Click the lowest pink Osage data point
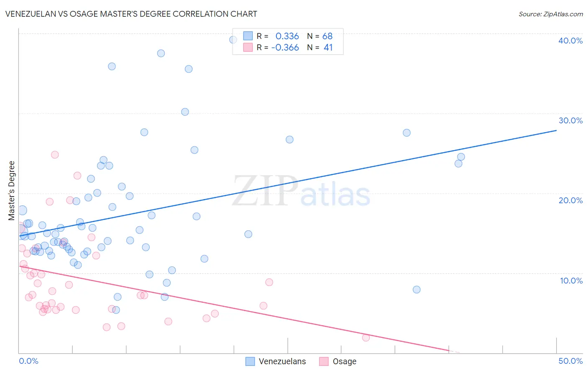The image size is (588, 373). [366, 337]
